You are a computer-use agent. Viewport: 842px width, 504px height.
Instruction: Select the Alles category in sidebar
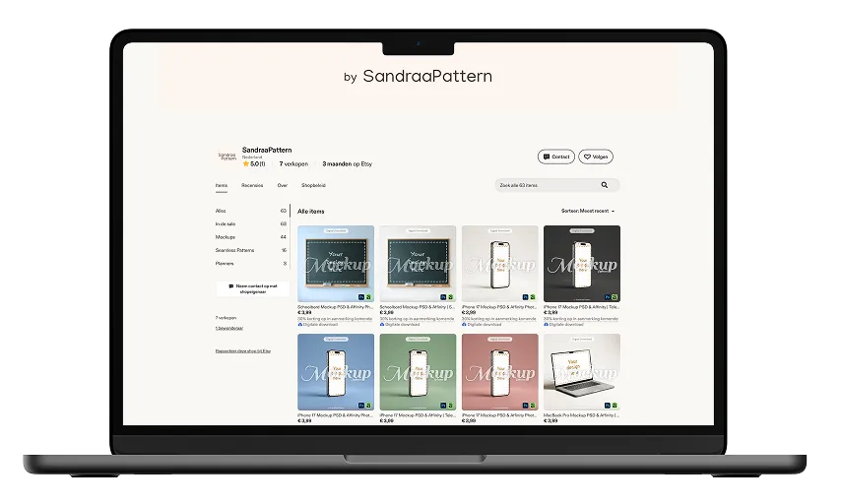click(x=251, y=211)
